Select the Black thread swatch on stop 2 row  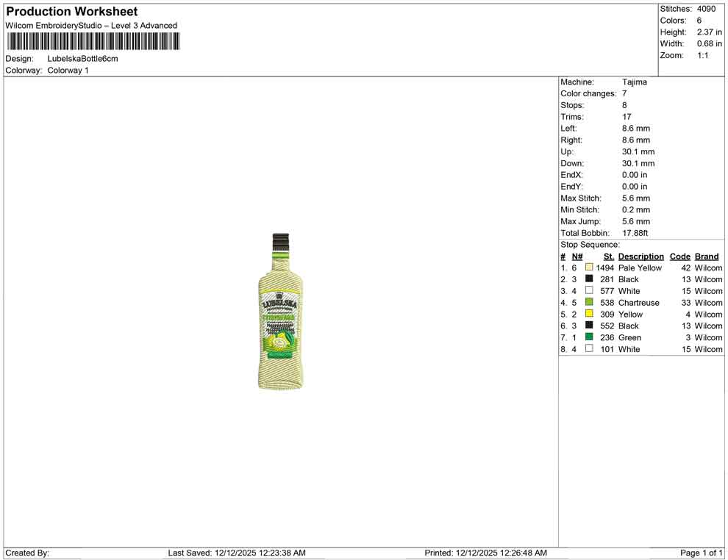[x=589, y=278]
